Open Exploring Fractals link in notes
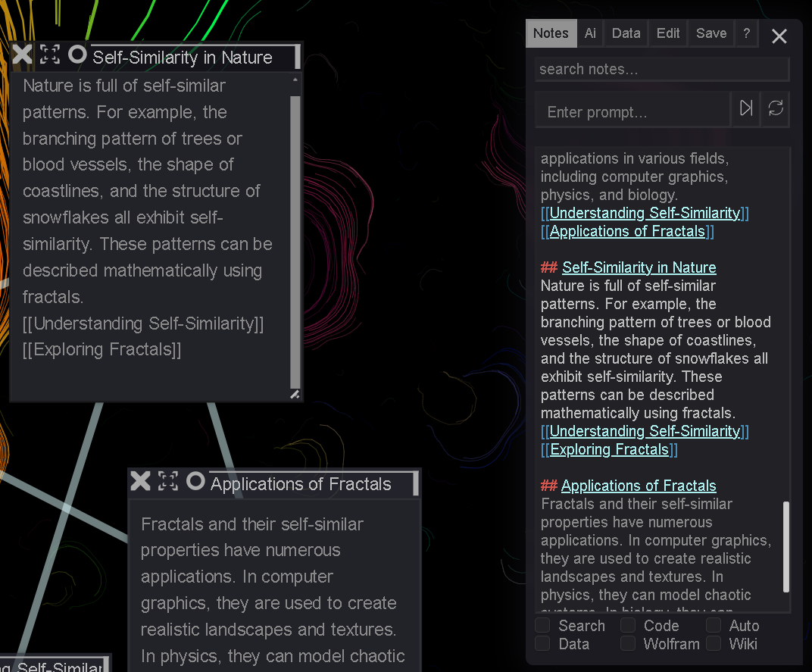The height and width of the screenshot is (672, 812). (609, 449)
